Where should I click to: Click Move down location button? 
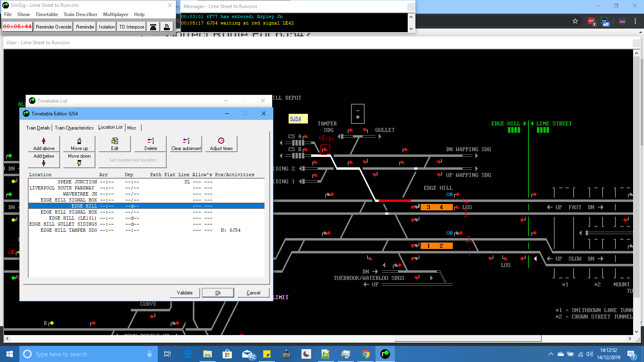79,160
